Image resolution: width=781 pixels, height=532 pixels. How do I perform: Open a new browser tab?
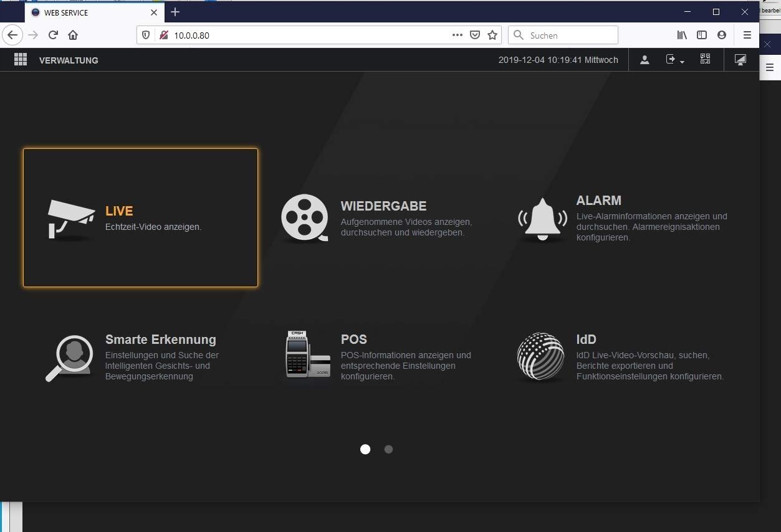pyautogui.click(x=175, y=12)
